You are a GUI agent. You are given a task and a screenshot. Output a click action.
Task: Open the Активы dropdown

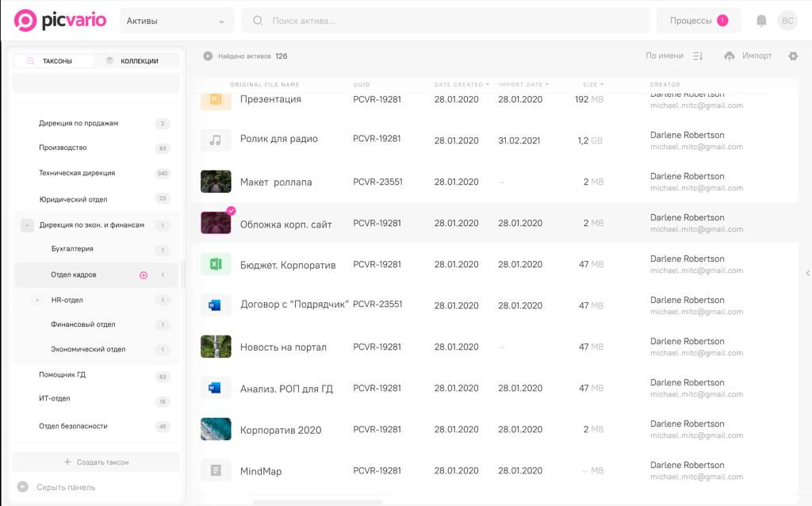[x=176, y=21]
